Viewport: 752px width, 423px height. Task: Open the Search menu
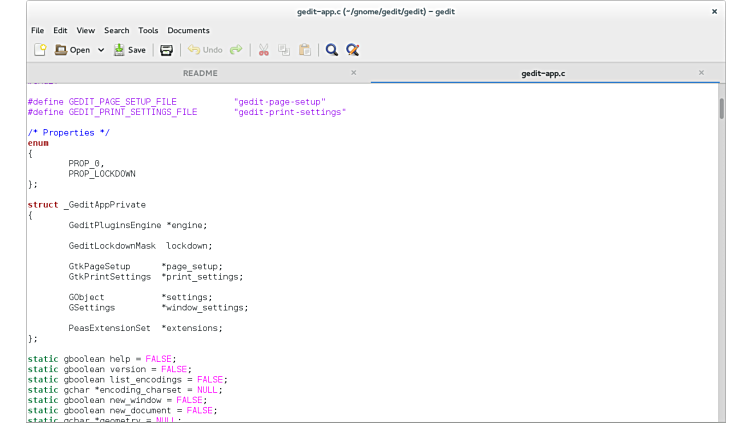[x=117, y=30]
